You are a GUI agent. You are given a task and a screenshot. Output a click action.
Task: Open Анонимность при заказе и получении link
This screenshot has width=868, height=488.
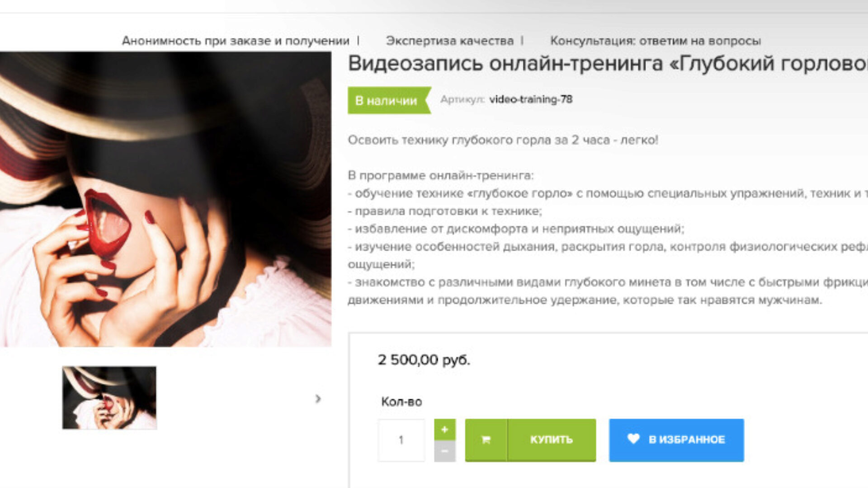[x=236, y=41]
